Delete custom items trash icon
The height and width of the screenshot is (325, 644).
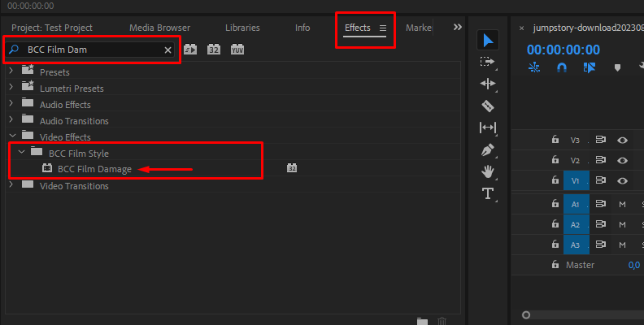click(442, 321)
